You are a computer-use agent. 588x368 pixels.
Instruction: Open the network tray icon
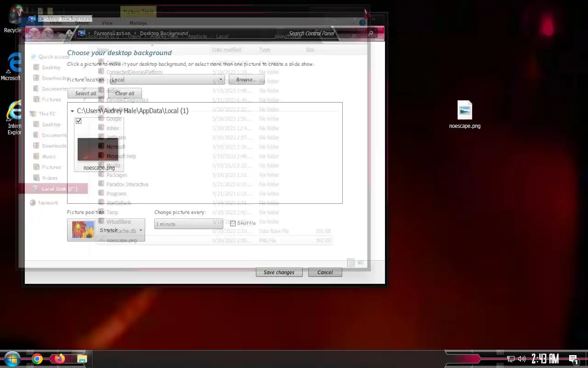click(510, 359)
